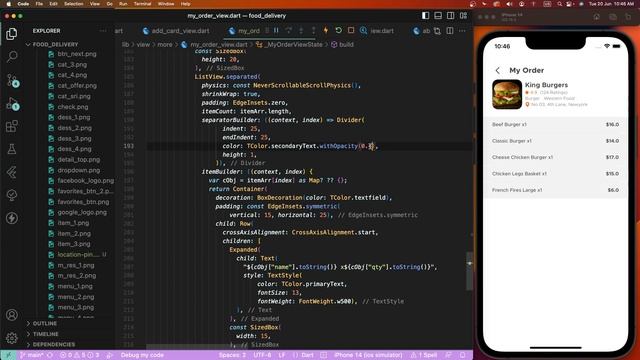Open Manage settings gear icon
This screenshot has height=360, width=640.
click(x=12, y=338)
